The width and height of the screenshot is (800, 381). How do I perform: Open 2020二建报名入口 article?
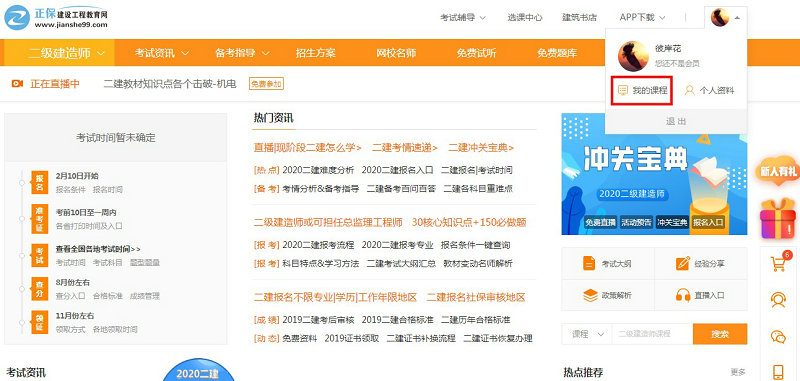pos(397,170)
